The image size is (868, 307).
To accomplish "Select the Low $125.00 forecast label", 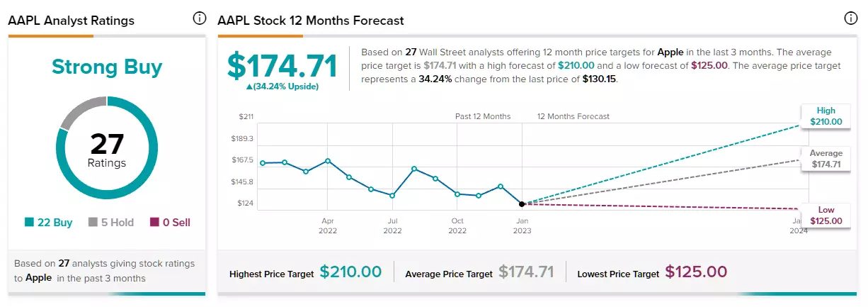I will point(826,216).
